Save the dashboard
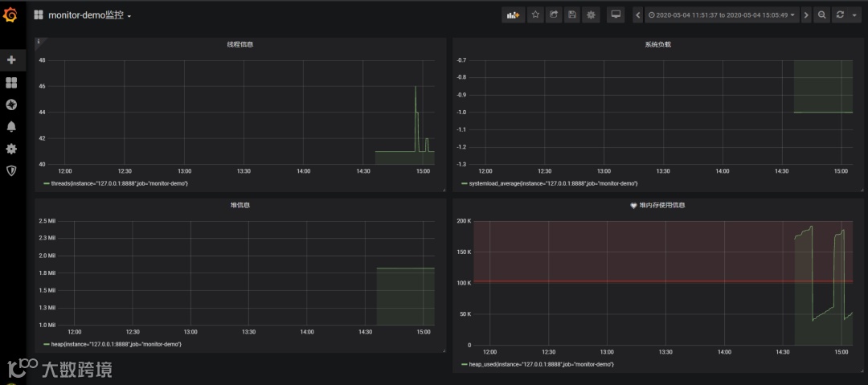Image resolution: width=868 pixels, height=385 pixels. (x=572, y=15)
